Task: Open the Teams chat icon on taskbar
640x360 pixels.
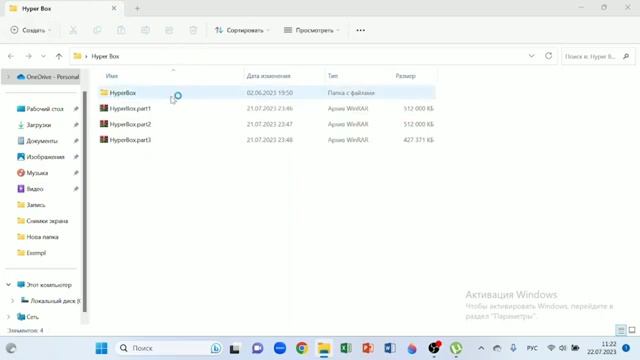Action: 257,348
